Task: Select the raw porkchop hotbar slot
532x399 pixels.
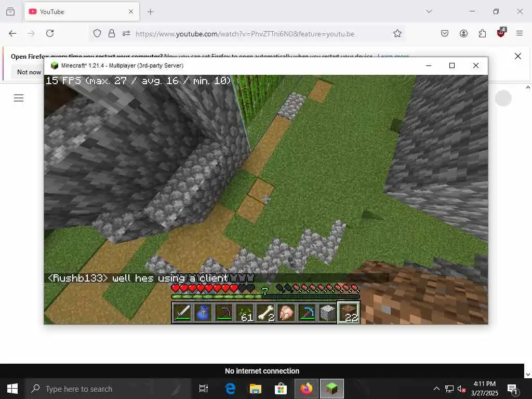Action: 286,312
